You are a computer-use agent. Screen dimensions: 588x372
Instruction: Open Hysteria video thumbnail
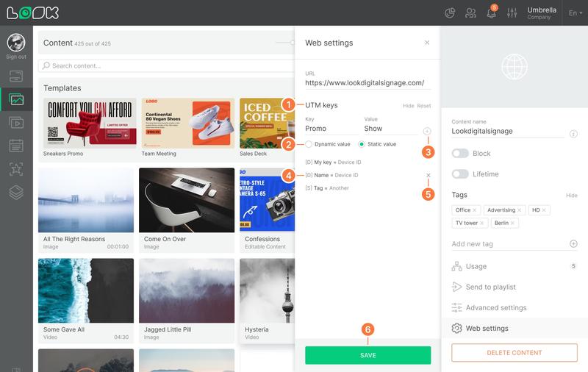(x=267, y=290)
